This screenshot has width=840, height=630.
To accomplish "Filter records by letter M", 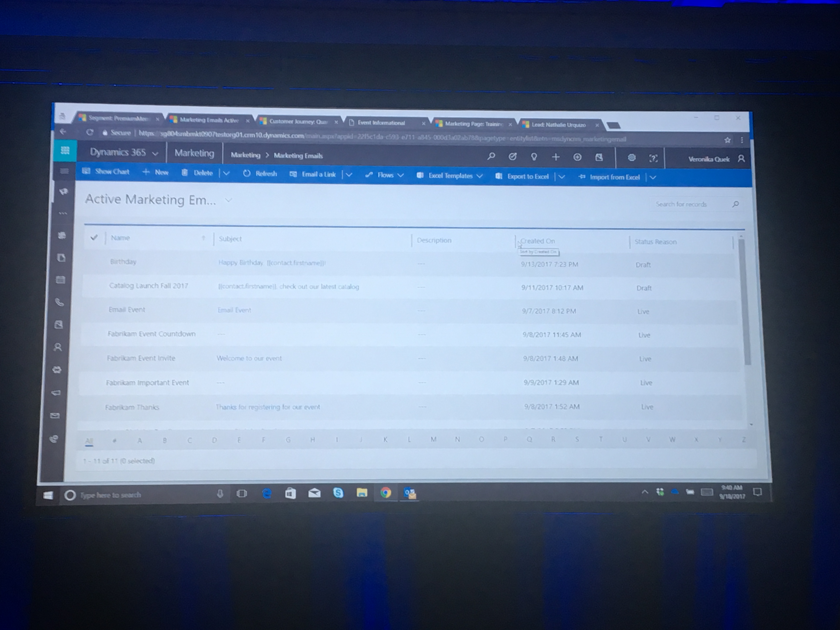I will click(x=433, y=439).
